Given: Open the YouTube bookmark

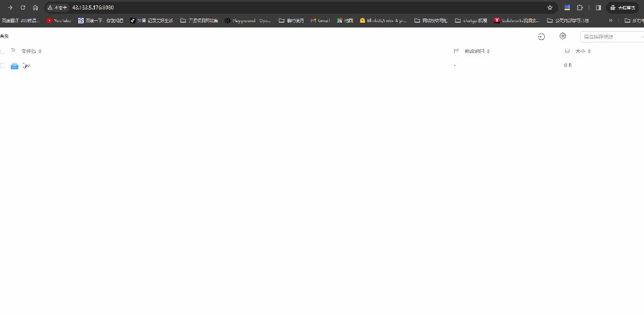Looking at the screenshot, I should (59, 20).
